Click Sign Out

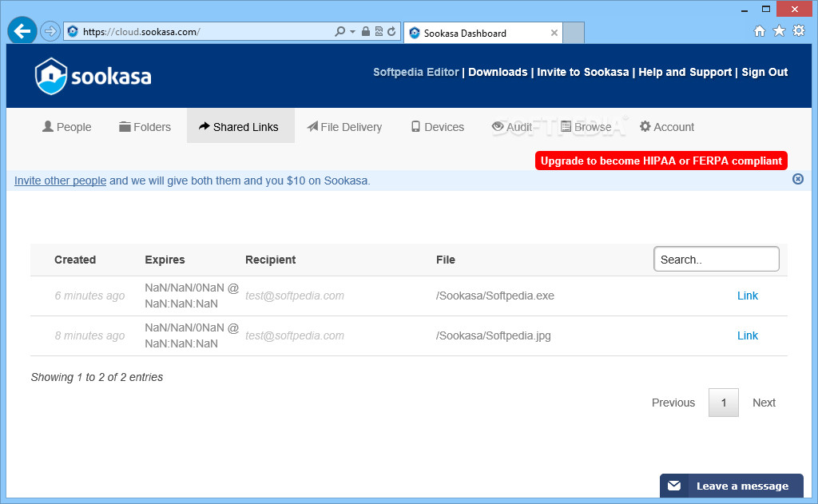click(x=764, y=72)
